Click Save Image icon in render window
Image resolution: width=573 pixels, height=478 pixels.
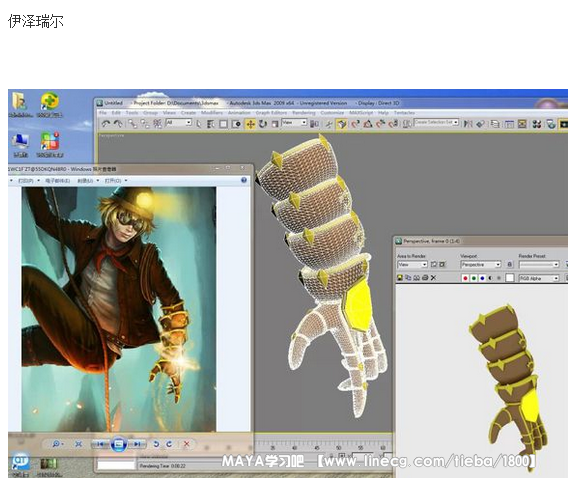pyautogui.click(x=400, y=278)
